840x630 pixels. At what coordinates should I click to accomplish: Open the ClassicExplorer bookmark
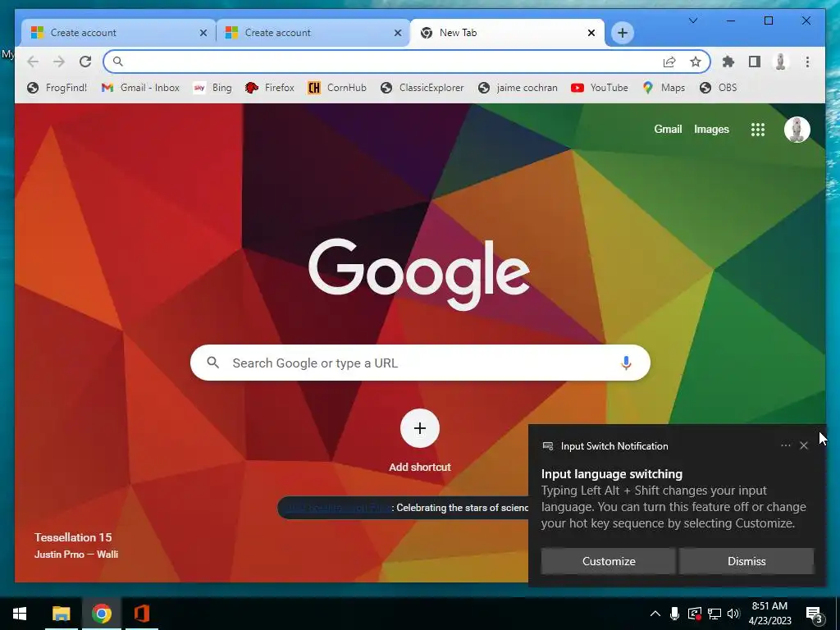point(422,88)
